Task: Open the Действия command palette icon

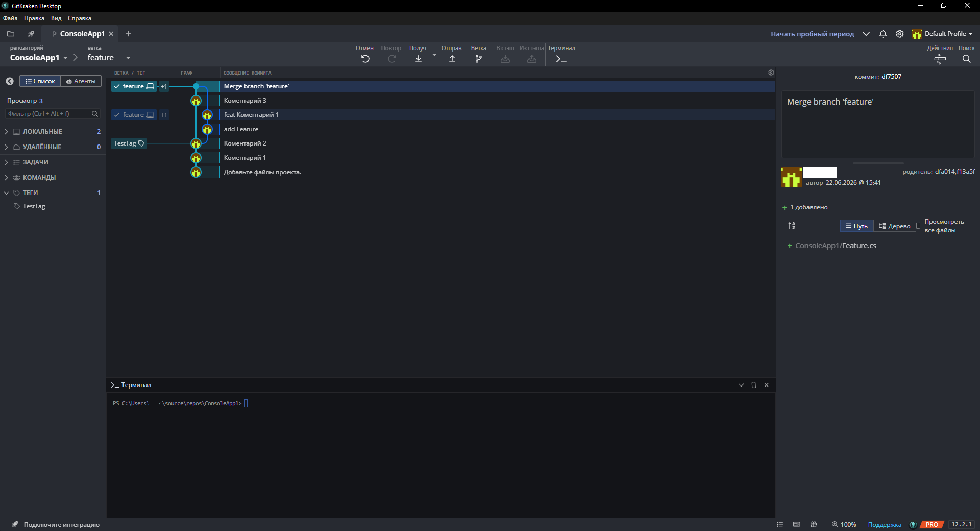Action: pos(940,59)
